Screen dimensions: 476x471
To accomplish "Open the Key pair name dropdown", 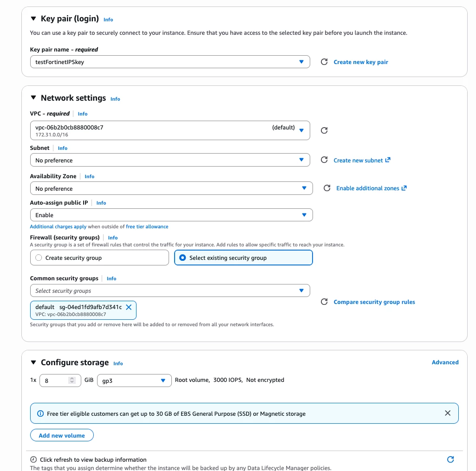I will point(170,62).
